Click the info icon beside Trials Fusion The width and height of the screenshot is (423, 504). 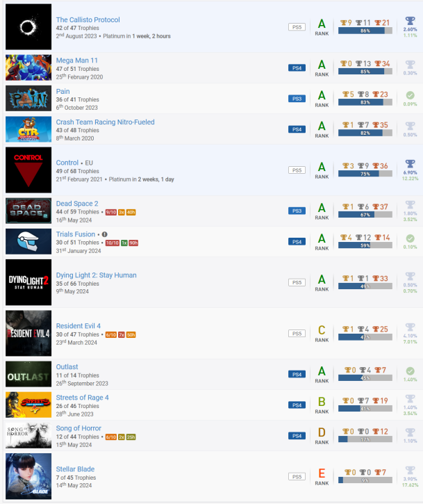pos(105,235)
